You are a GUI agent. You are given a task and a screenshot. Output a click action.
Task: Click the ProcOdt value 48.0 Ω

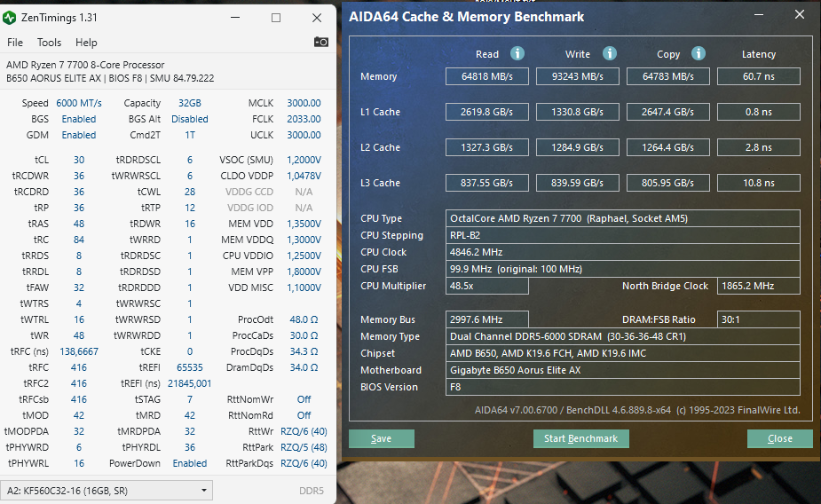pyautogui.click(x=304, y=319)
